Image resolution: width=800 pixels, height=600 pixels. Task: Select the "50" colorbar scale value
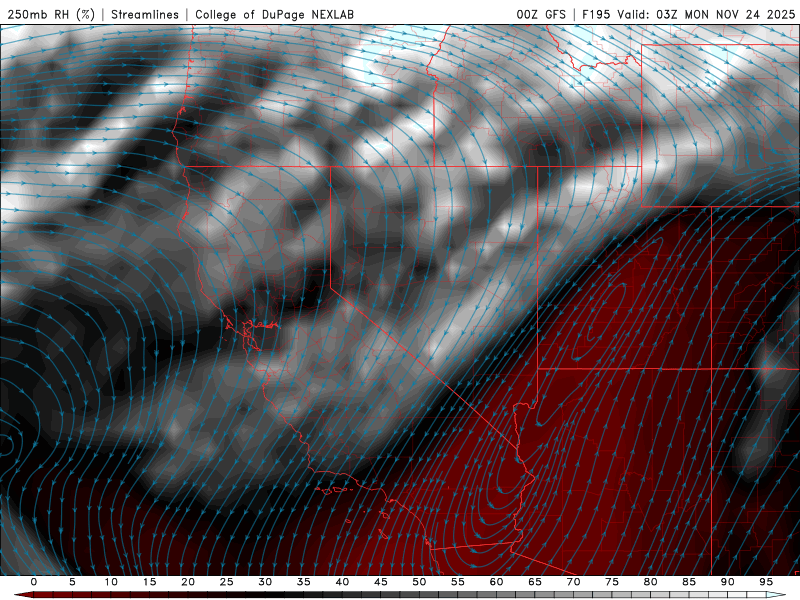coord(419,582)
